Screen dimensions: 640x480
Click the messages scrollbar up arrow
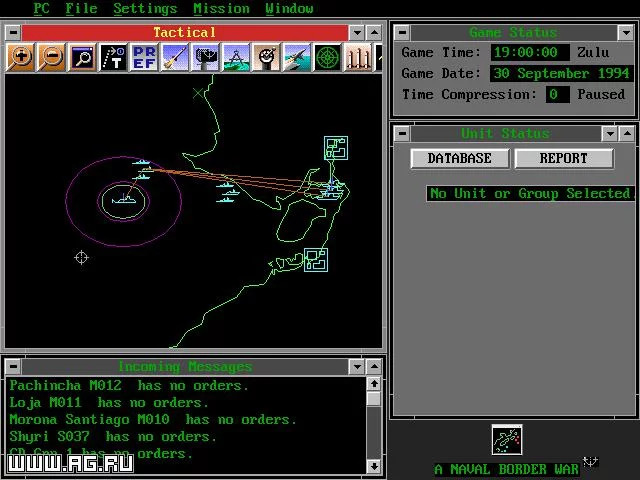pos(374,384)
